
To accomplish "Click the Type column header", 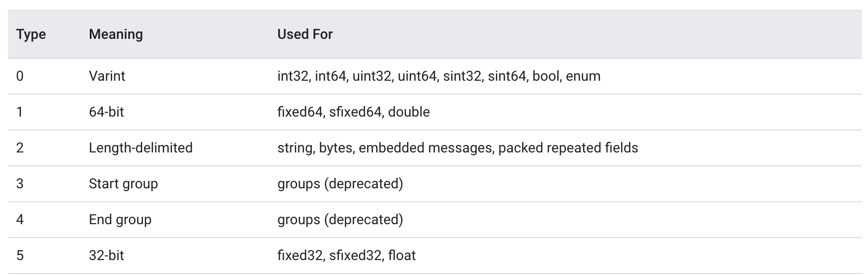I will (x=31, y=34).
